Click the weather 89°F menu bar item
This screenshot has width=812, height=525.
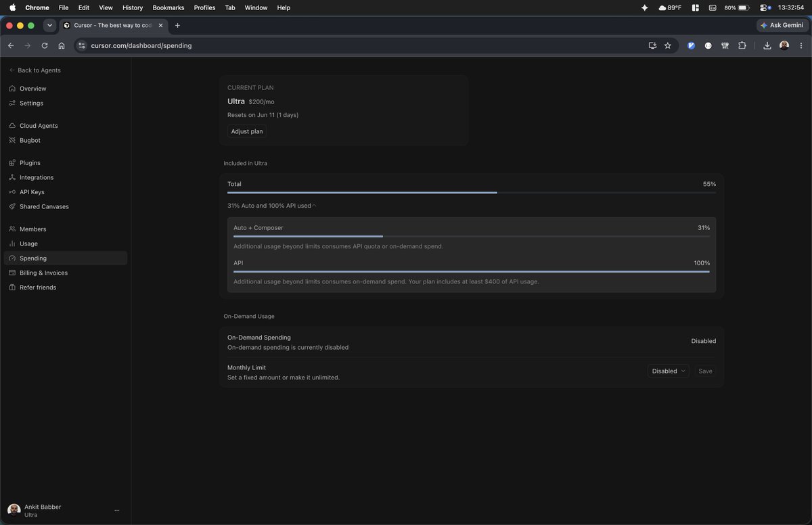[670, 7]
